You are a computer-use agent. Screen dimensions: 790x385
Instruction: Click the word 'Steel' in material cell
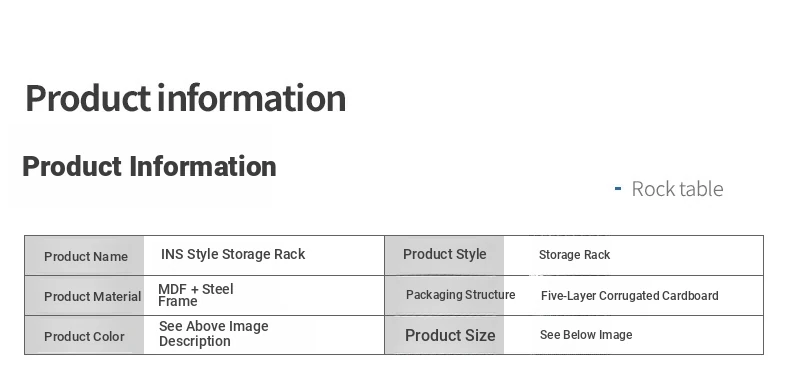pos(218,289)
